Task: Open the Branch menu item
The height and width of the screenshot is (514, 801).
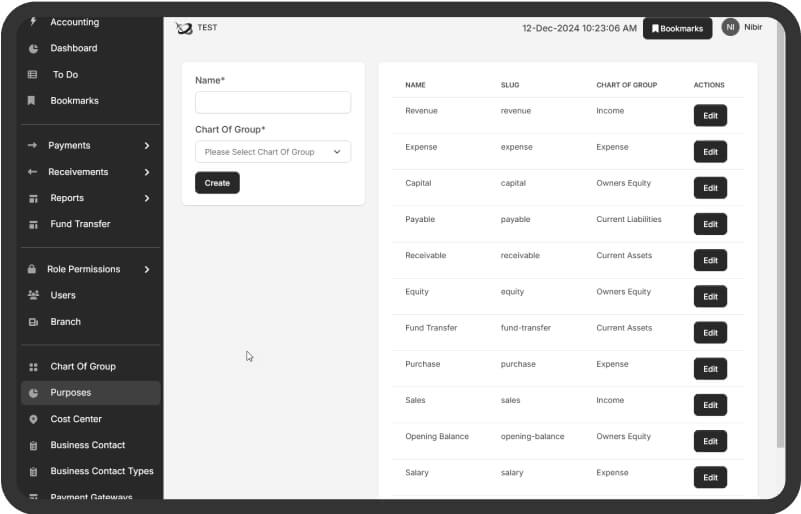Action: (x=65, y=322)
